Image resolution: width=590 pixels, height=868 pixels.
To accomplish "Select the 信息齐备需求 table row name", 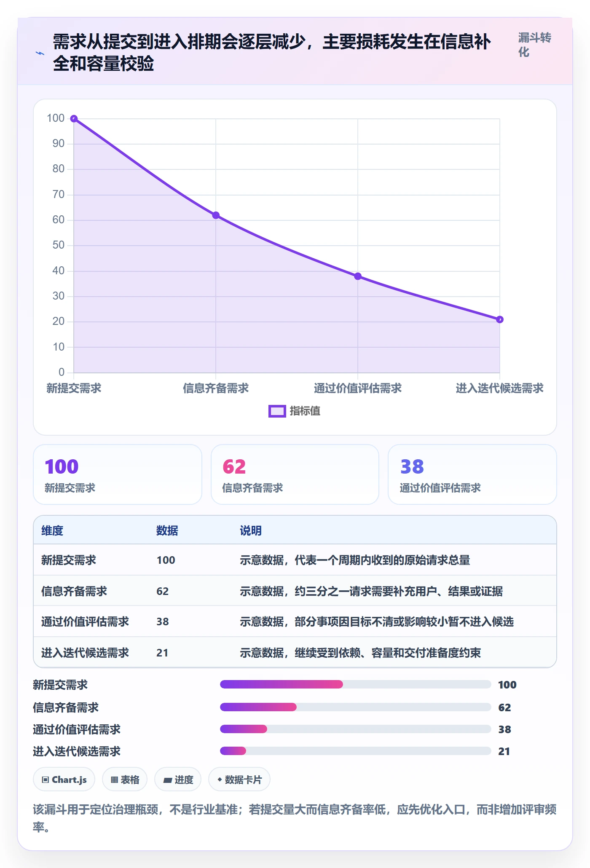I will (74, 591).
